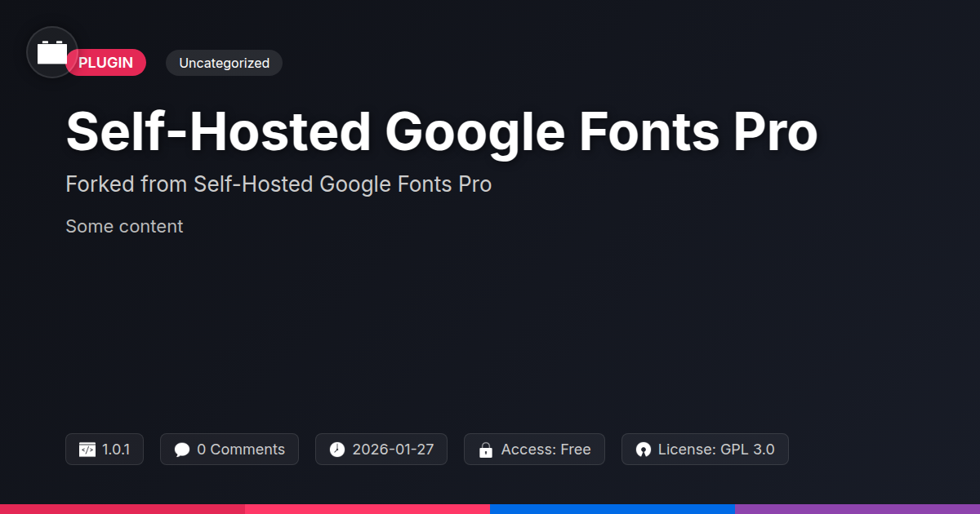Open the 0 Comments label
The width and height of the screenshot is (980, 514).
241,450
